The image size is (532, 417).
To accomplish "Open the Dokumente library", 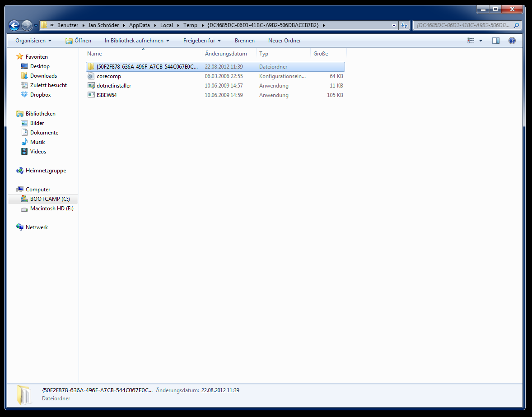I will (44, 133).
